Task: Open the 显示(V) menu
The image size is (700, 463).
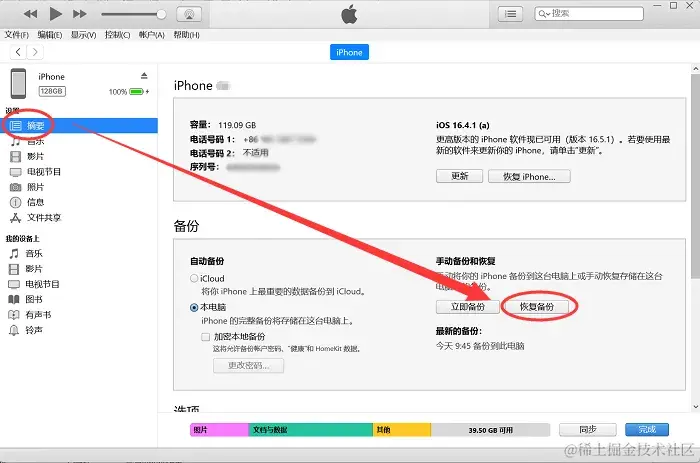Action: [83, 35]
